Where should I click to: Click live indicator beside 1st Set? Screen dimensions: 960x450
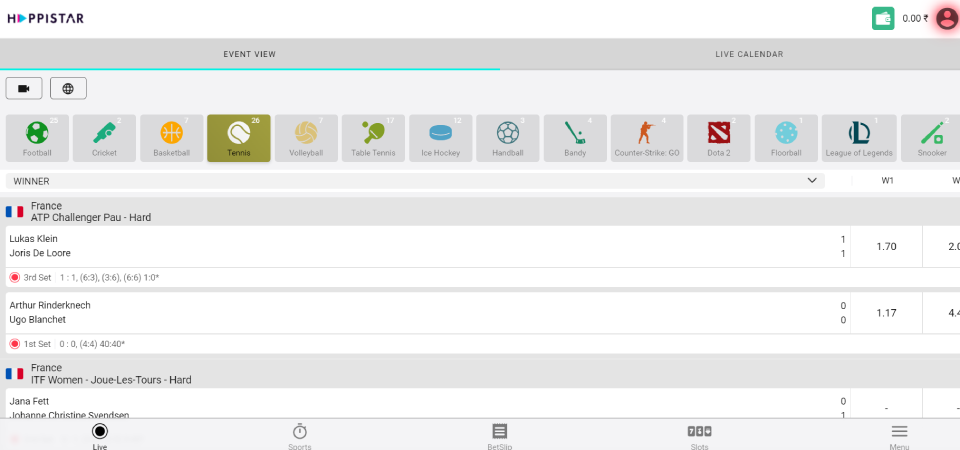(x=15, y=344)
